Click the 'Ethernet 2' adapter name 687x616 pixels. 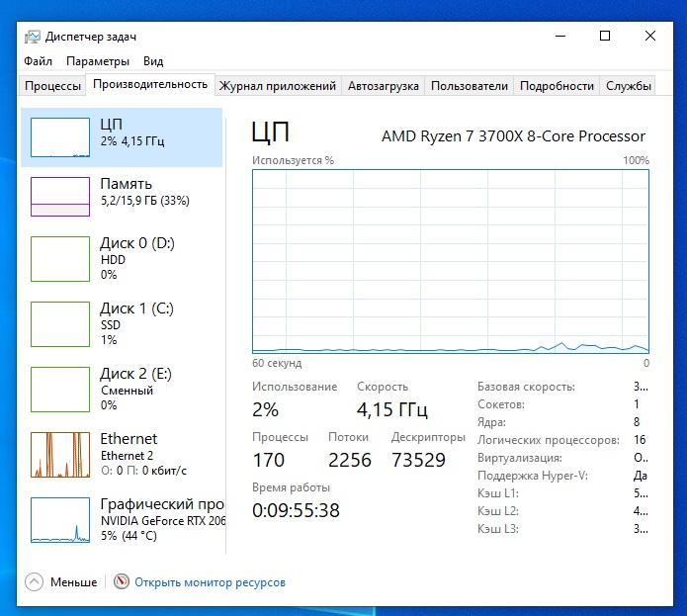pos(128,456)
